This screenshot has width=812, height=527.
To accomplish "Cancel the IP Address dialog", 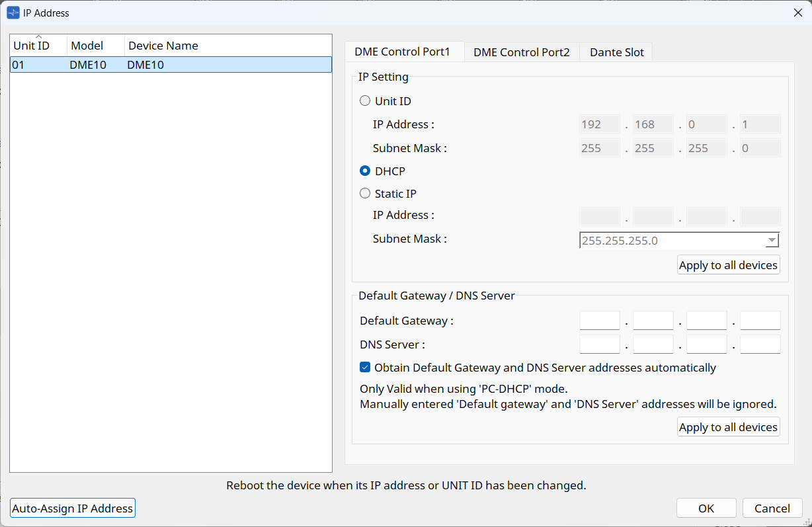I will coord(772,508).
